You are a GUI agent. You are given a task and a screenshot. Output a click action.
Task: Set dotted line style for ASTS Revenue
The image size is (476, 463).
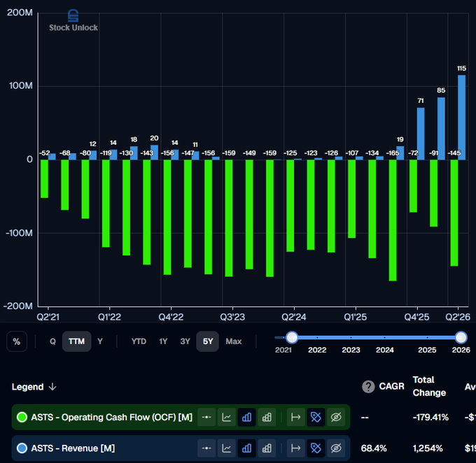coord(206,448)
